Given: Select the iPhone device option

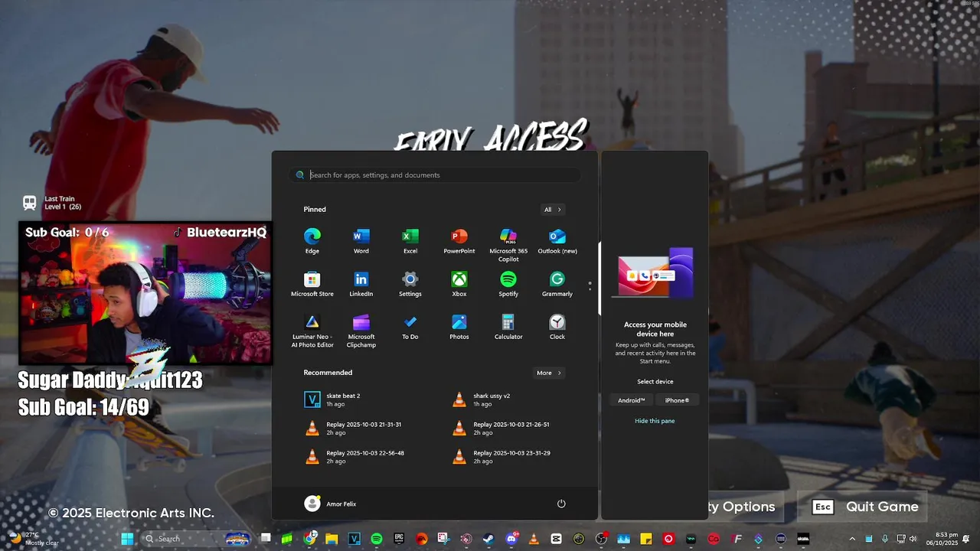Looking at the screenshot, I should 677,400.
